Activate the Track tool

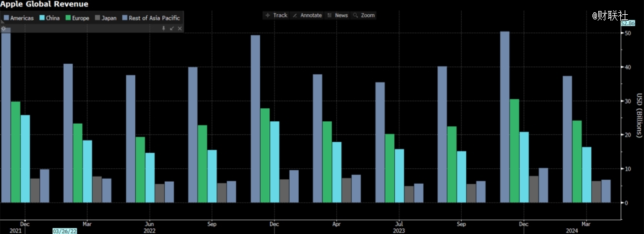[x=276, y=15]
